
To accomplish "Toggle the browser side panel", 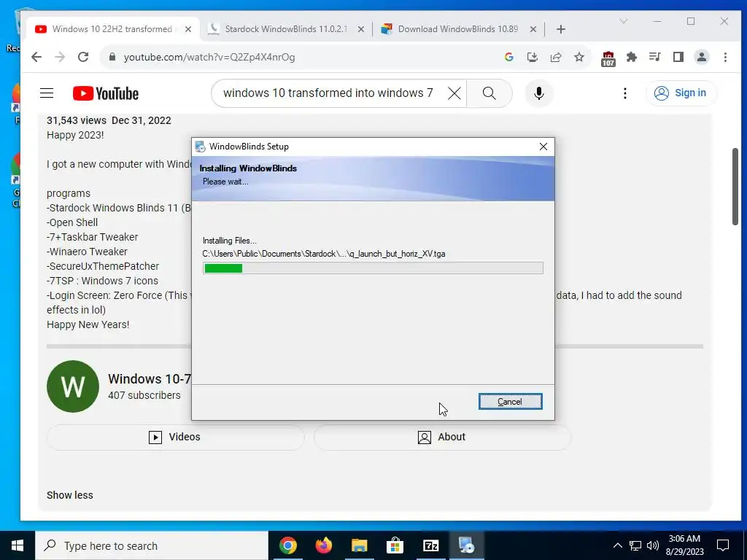I will [678, 57].
